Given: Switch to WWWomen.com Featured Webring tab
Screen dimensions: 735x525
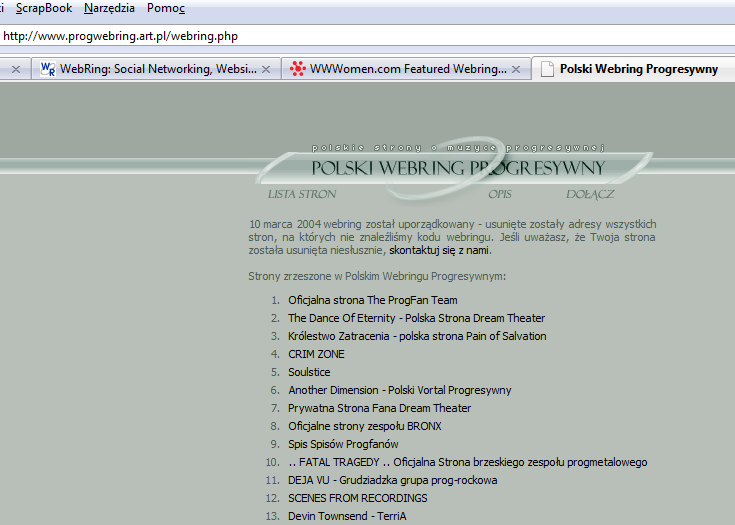Looking at the screenshot, I should pos(407,69).
